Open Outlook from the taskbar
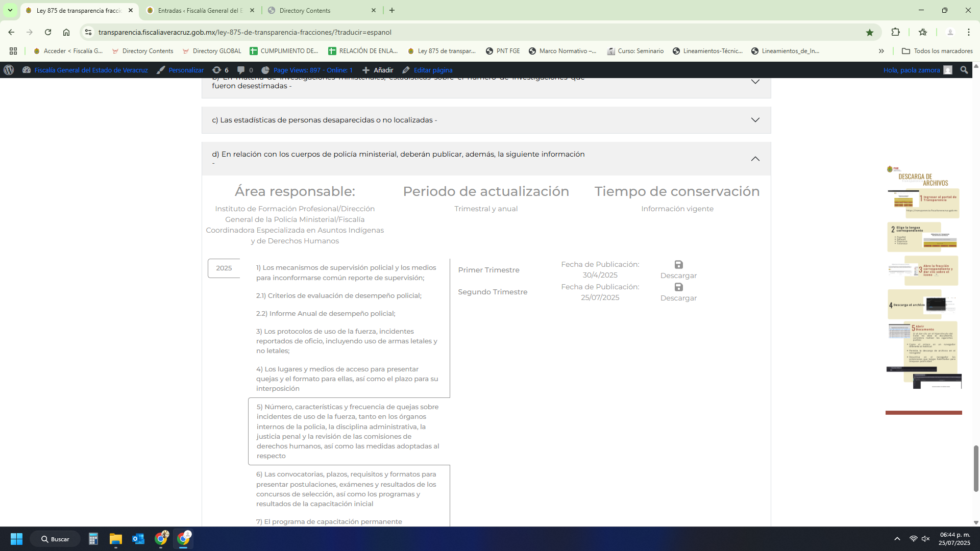 point(138,539)
